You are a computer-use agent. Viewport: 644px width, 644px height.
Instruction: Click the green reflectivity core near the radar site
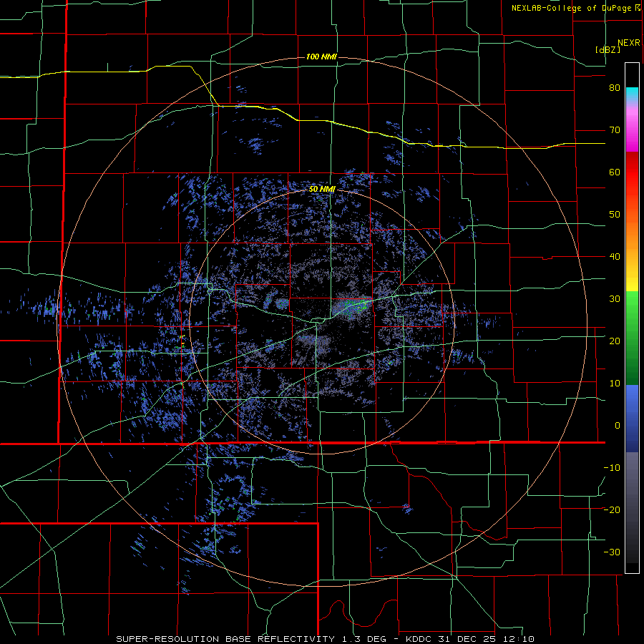(353, 307)
